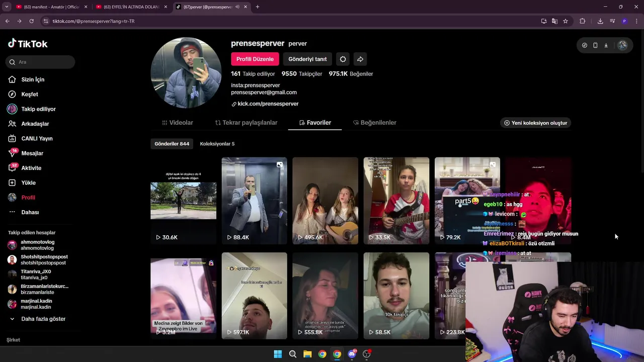Screen dimensions: 644x362
Task: Select Gönderiler 844 filter
Action: [172, 144]
